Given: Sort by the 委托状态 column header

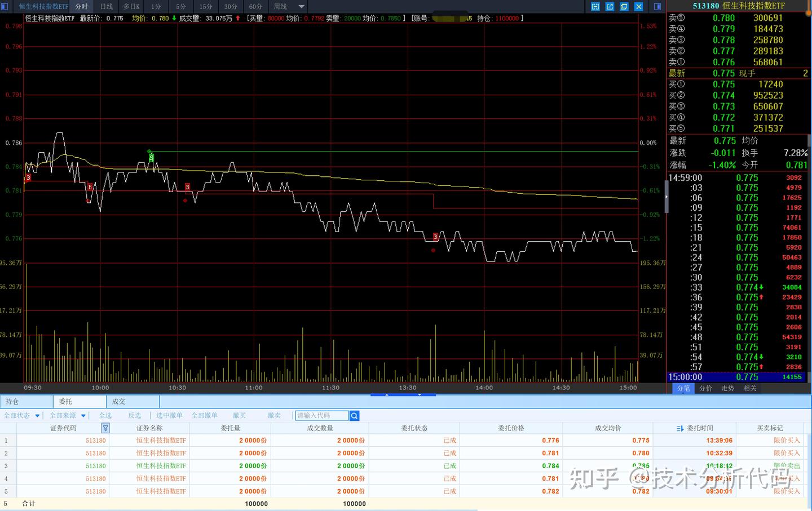Looking at the screenshot, I should click(x=414, y=428).
